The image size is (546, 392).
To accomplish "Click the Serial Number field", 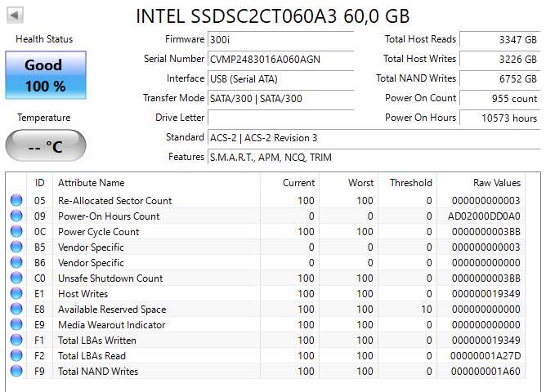I will coord(280,59).
